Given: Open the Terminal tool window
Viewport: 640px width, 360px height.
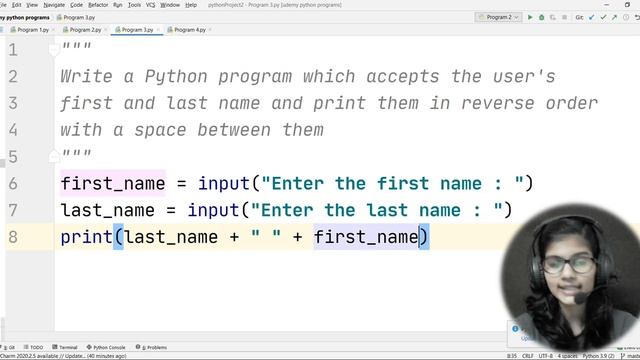Looking at the screenshot, I should (x=65, y=347).
